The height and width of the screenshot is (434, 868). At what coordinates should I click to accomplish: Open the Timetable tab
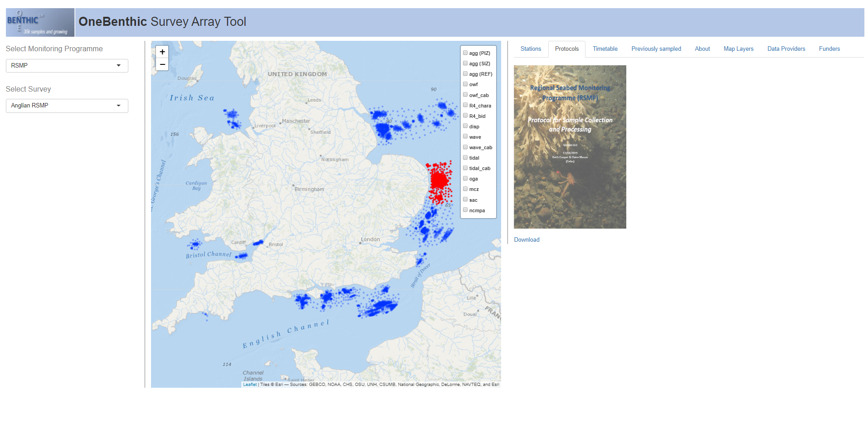tap(605, 49)
